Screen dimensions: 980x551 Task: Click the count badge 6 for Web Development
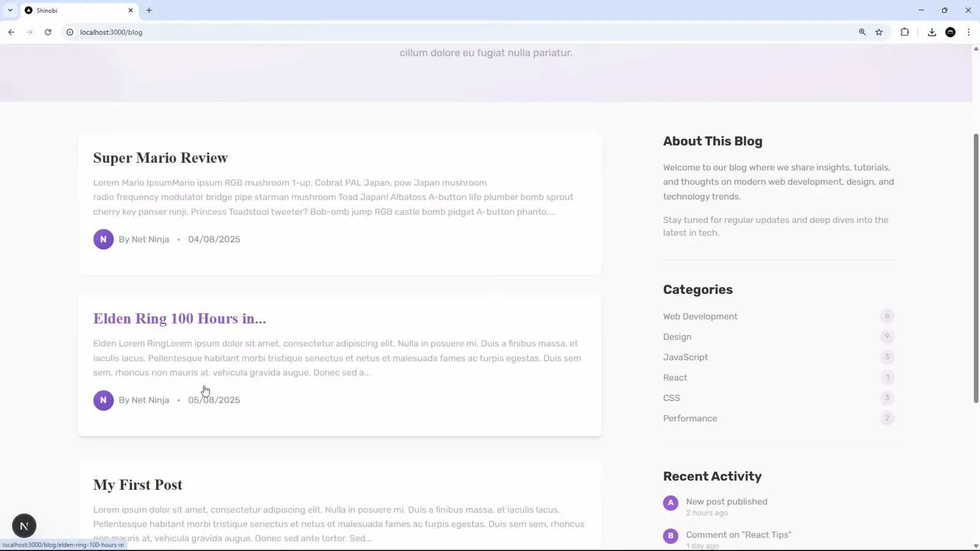pos(887,316)
